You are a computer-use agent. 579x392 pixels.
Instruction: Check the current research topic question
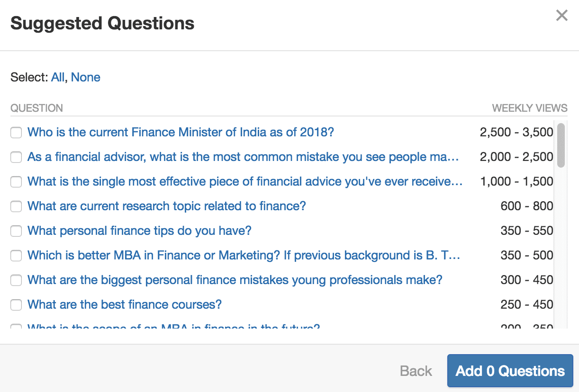pyautogui.click(x=16, y=206)
